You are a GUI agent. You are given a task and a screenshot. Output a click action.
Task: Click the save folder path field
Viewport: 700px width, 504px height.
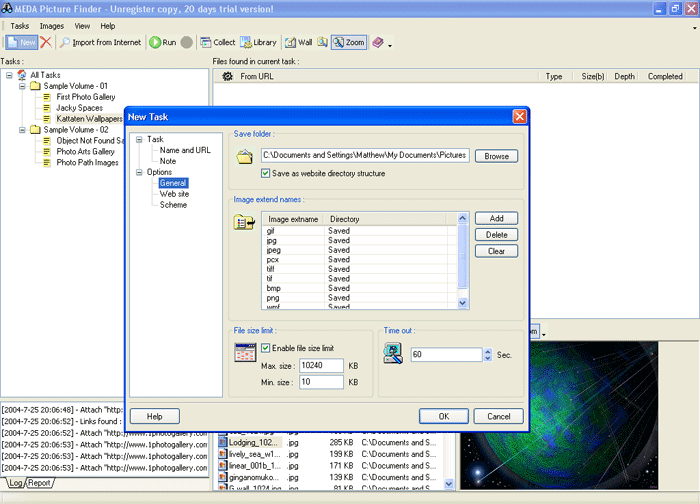pos(365,155)
